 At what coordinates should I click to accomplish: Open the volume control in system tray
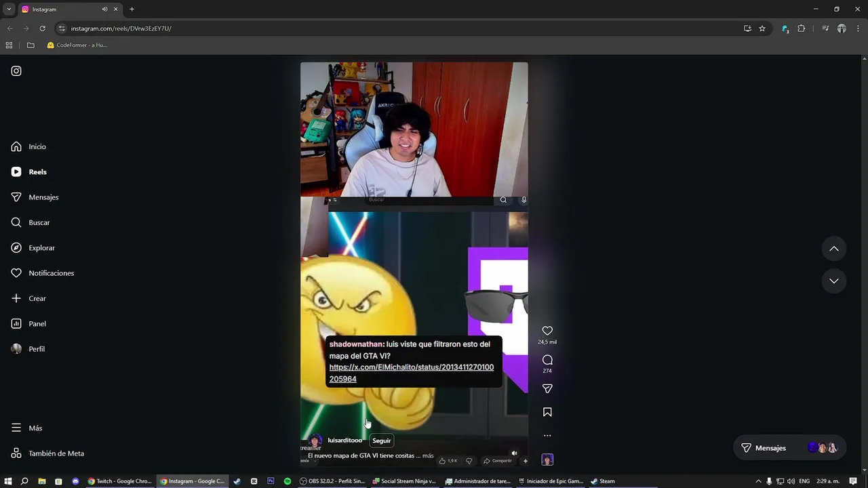791,481
